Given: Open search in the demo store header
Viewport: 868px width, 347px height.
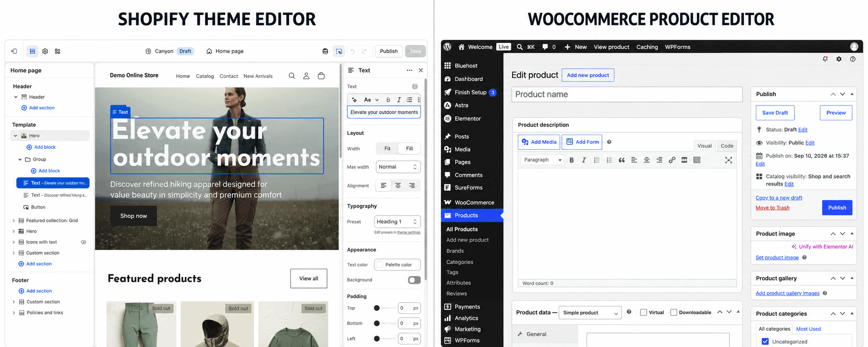Looking at the screenshot, I should pyautogui.click(x=292, y=76).
